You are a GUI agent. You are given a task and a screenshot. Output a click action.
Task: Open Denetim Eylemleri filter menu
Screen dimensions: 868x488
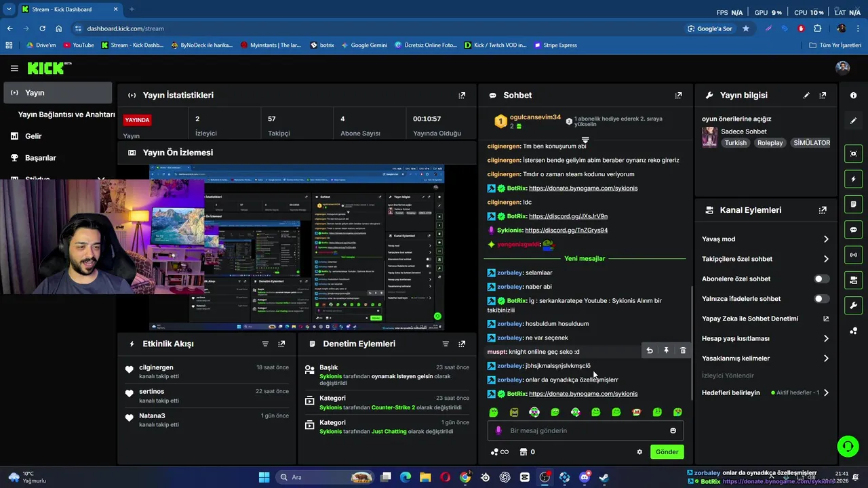[446, 344]
